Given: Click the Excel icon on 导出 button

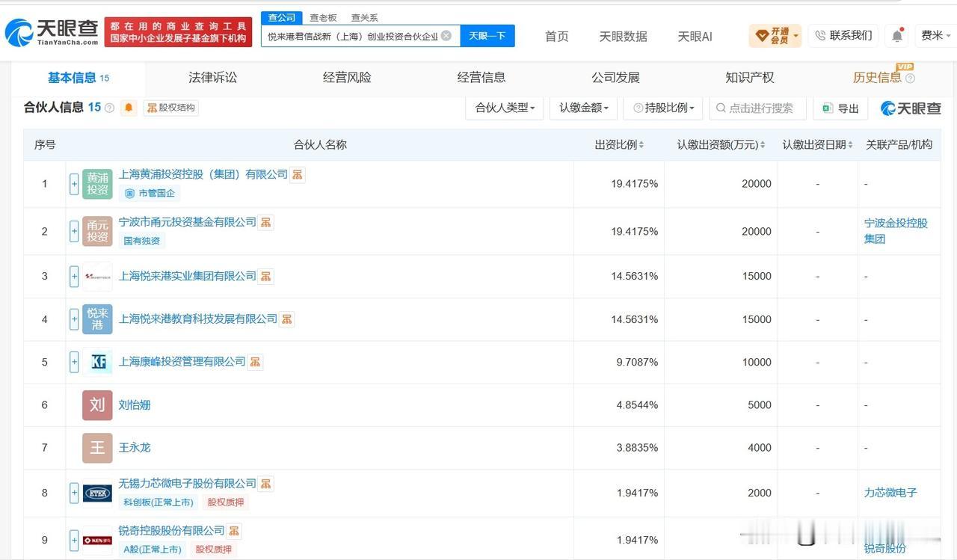Looking at the screenshot, I should click(827, 108).
